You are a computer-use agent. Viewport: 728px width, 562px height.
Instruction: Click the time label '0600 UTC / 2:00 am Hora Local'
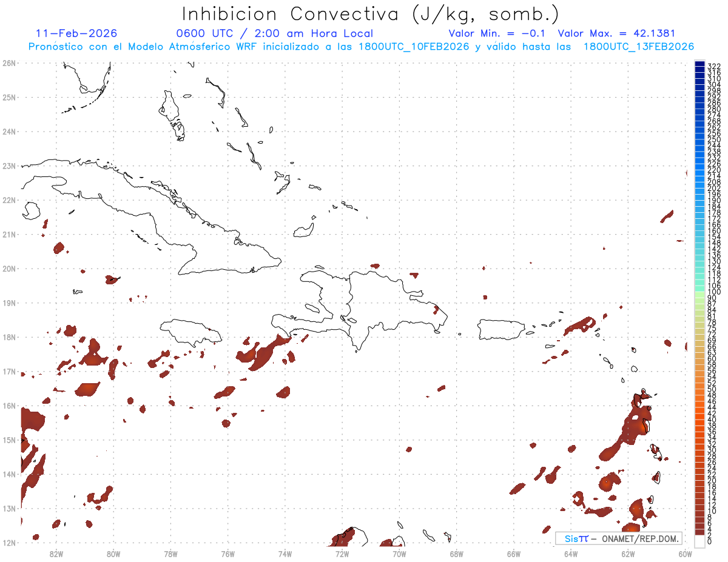pyautogui.click(x=274, y=33)
